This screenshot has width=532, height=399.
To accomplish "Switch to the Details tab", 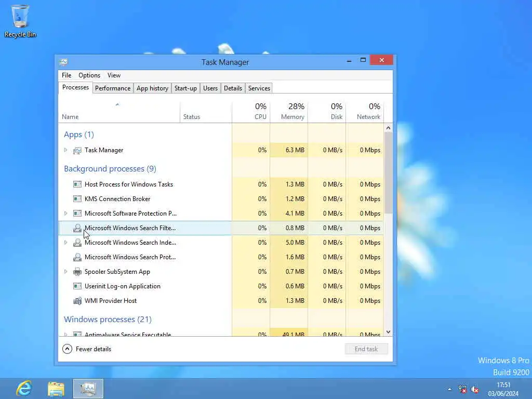I will (x=233, y=88).
